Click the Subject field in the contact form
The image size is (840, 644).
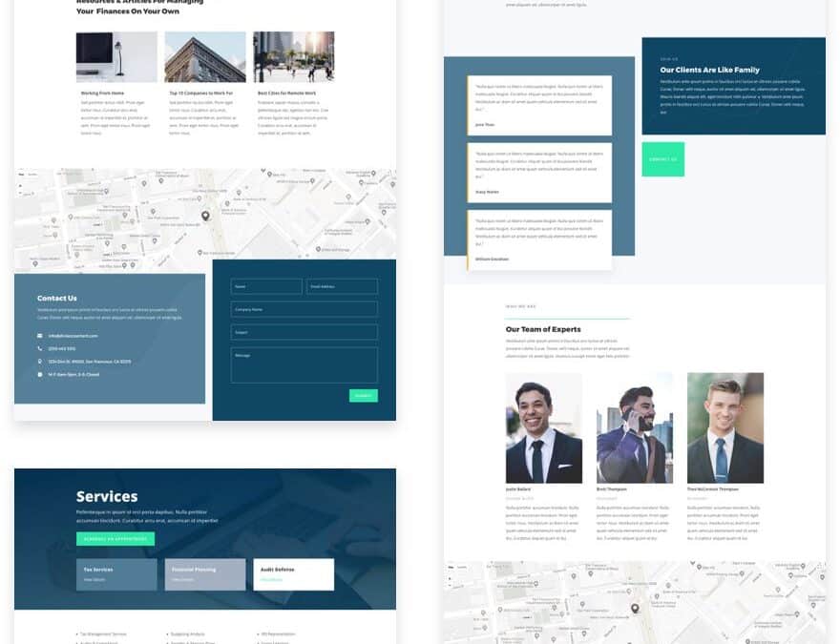[x=304, y=332]
